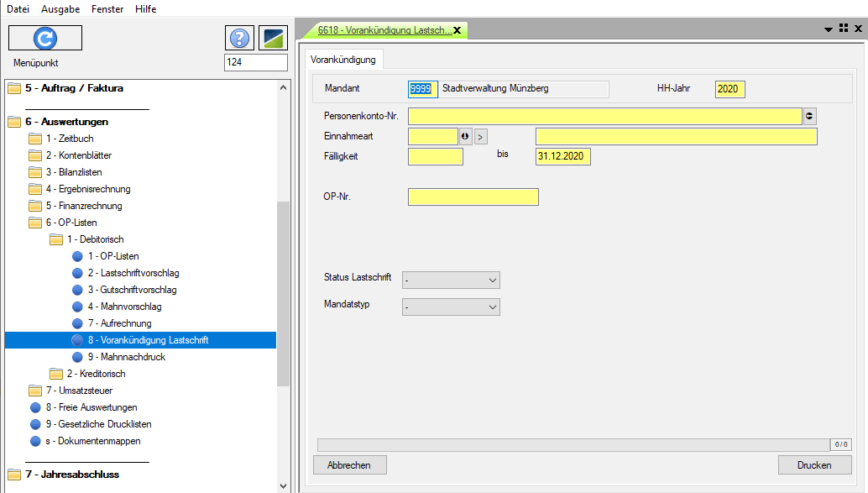
Task: Click the blue-green logo icon button
Action: [x=273, y=38]
